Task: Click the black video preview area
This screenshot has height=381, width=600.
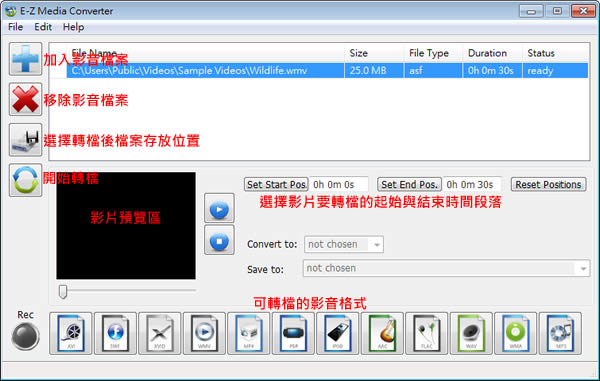Action: click(126, 226)
